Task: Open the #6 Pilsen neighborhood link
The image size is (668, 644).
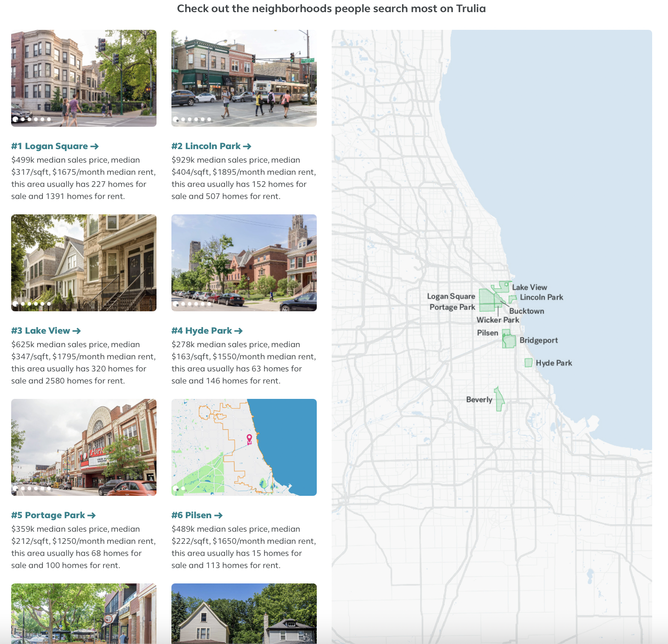Action: (x=197, y=515)
